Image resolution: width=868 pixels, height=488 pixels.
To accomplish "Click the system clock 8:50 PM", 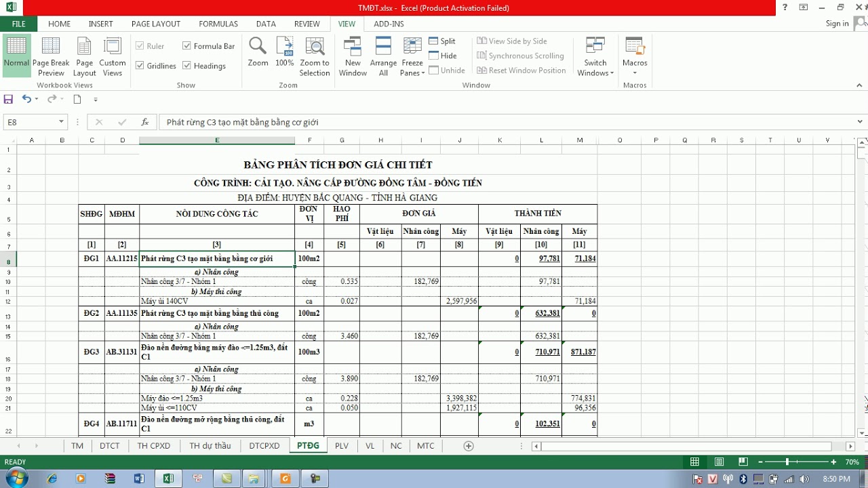I will (x=836, y=479).
